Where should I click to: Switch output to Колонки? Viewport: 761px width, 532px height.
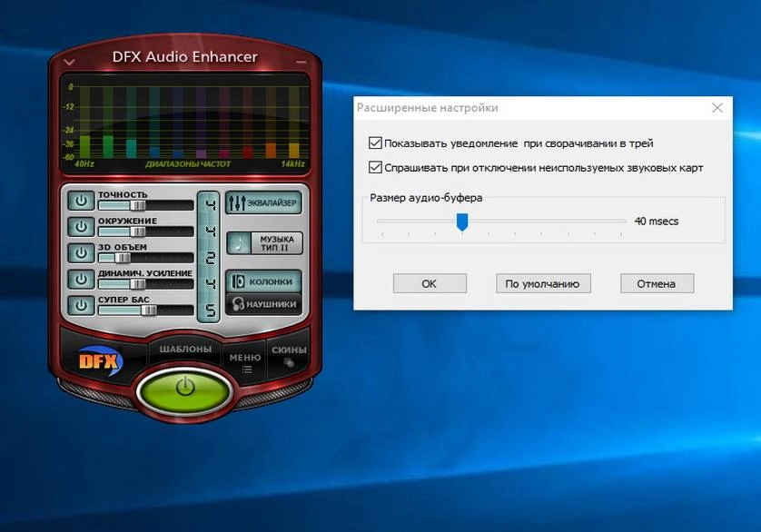coord(263,281)
